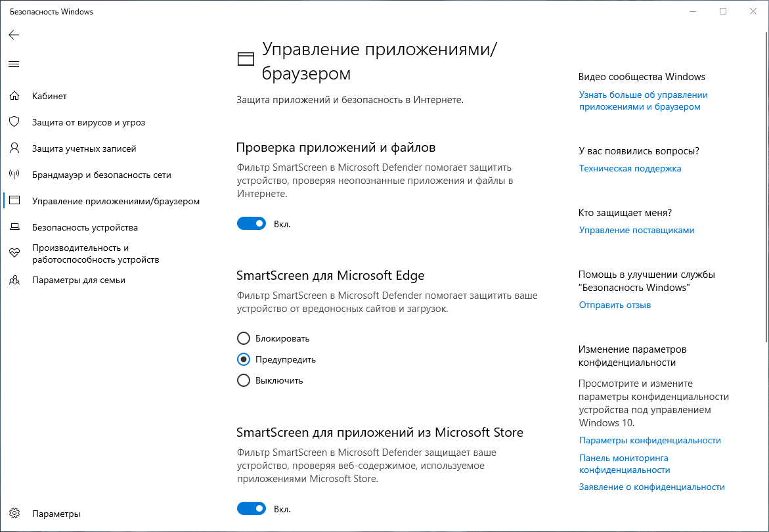Collapse the navigation with the hamburger button
769x532 pixels.
[14, 64]
